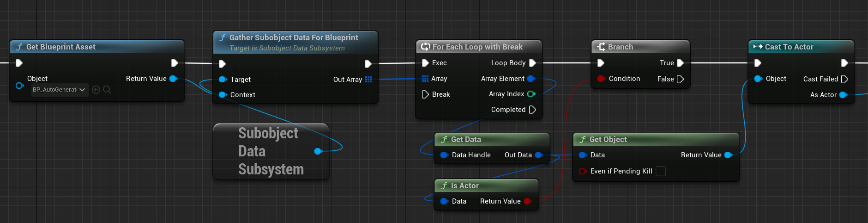Open the BP_AutoGenerat asset dropdown
The height and width of the screenshot is (223, 868).
coord(60,90)
